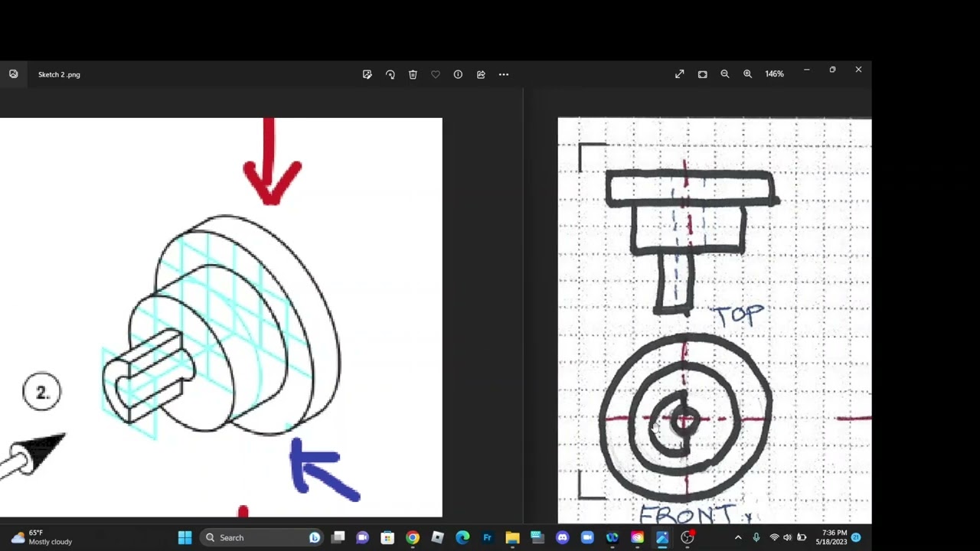This screenshot has height=551, width=980.
Task: Open Discord from the taskbar
Action: [x=563, y=537]
